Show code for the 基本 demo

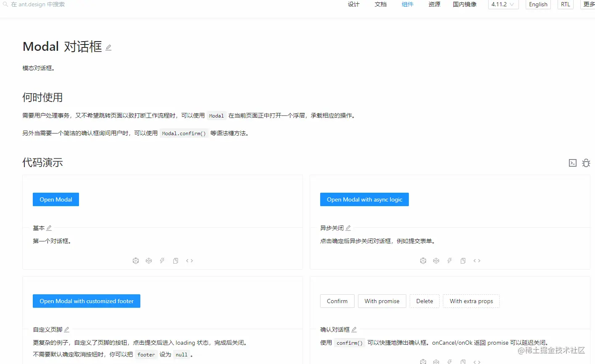pyautogui.click(x=190, y=261)
